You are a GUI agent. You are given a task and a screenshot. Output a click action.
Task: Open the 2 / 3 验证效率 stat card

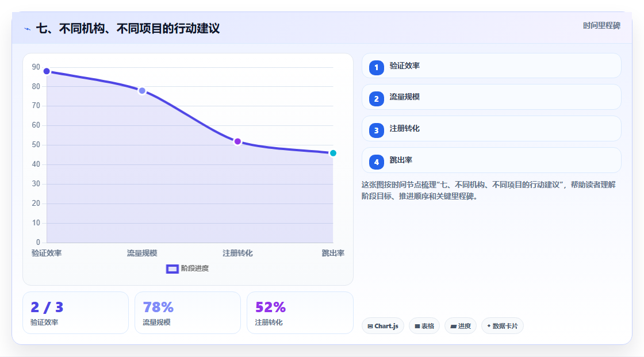75,313
